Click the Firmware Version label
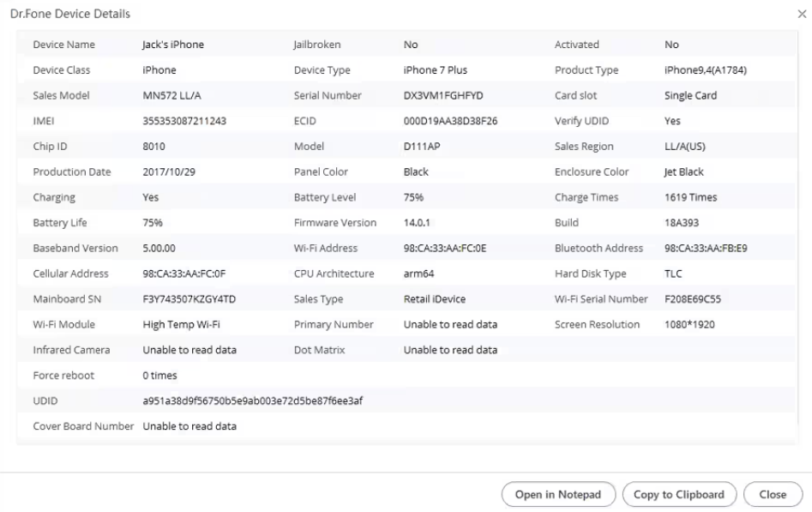The image size is (812, 512). pyautogui.click(x=335, y=222)
